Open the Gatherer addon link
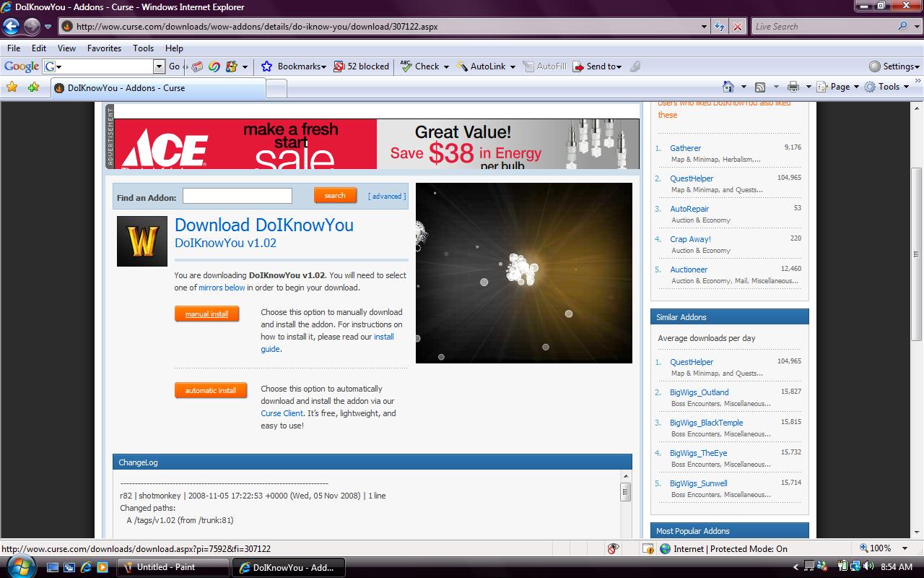Screen dimensions: 924x578 (x=685, y=148)
